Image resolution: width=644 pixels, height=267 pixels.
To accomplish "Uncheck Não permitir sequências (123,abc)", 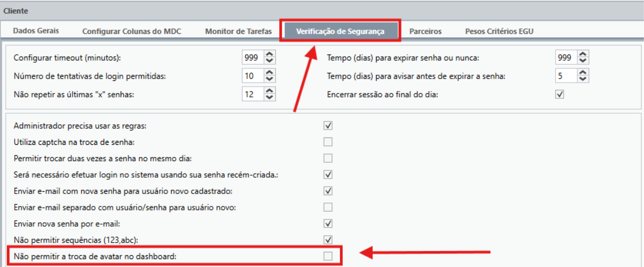I will click(x=328, y=240).
